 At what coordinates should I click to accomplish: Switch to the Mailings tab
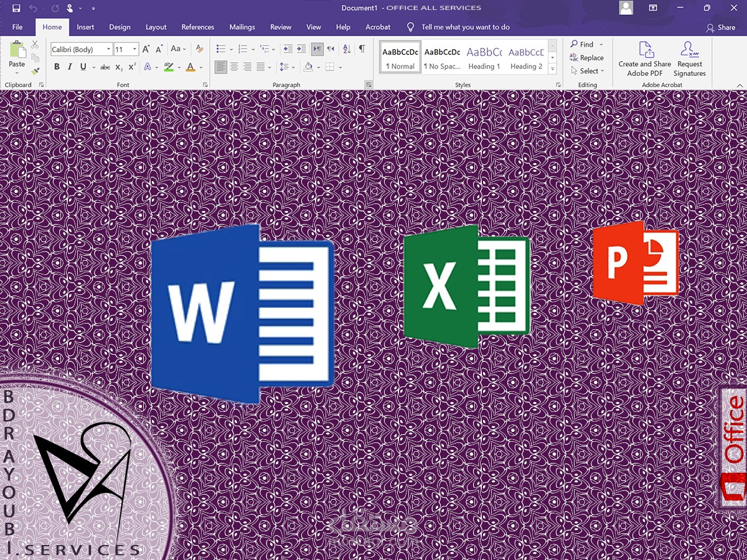click(242, 27)
